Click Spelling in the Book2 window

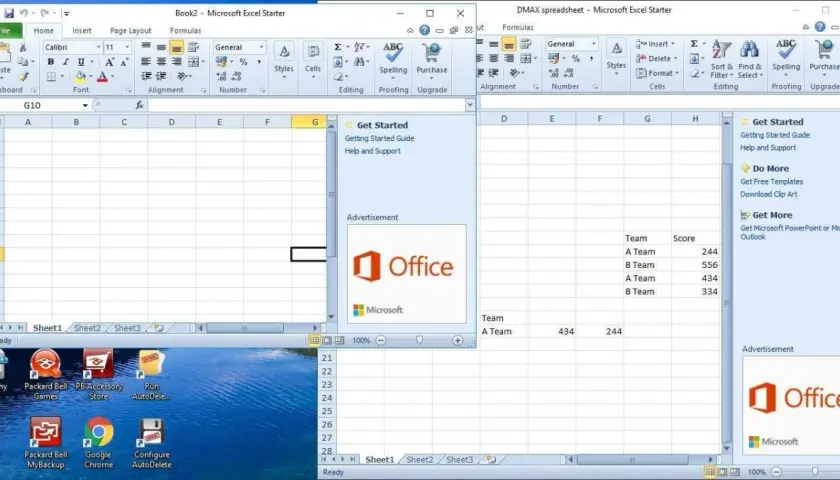(393, 59)
